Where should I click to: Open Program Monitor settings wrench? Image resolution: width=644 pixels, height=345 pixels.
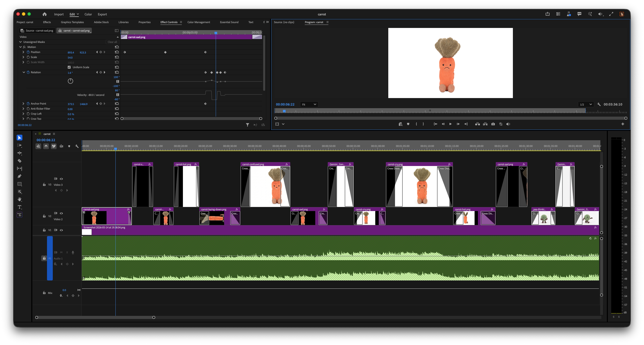[x=599, y=104]
